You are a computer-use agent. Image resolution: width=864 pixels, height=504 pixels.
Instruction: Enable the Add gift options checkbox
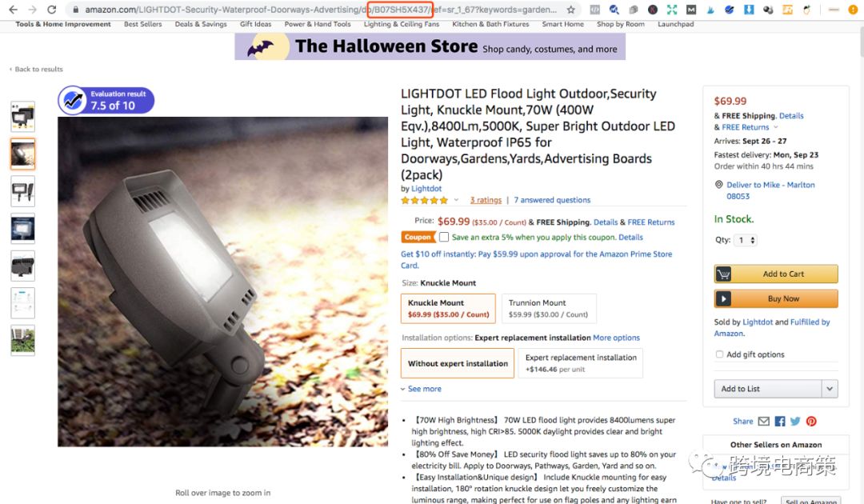pyautogui.click(x=719, y=354)
